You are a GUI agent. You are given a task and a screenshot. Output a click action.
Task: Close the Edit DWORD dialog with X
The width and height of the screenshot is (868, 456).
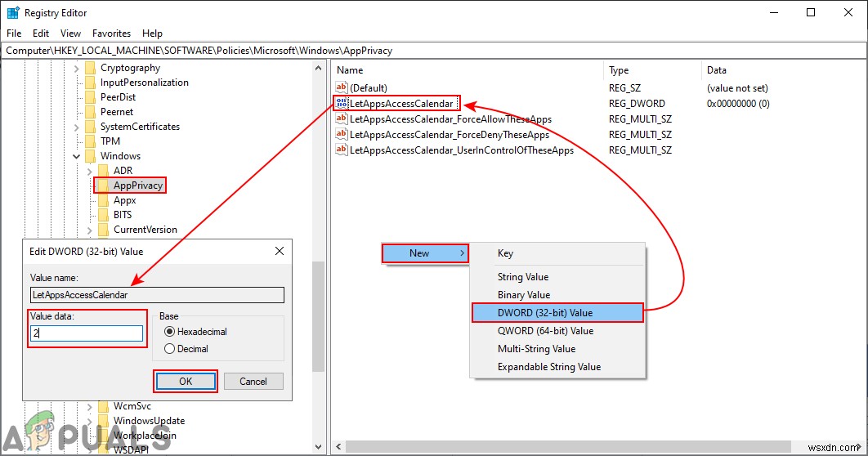click(280, 251)
